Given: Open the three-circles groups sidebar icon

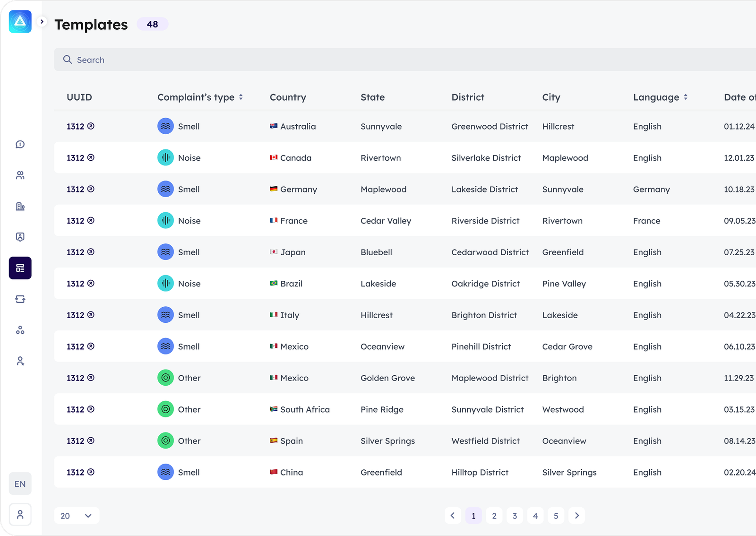Looking at the screenshot, I should (20, 330).
